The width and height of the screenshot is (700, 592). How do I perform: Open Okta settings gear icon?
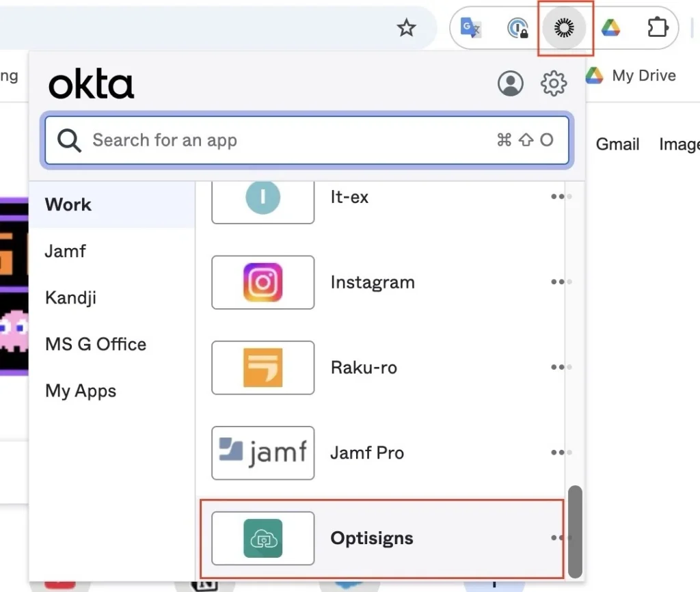click(554, 83)
